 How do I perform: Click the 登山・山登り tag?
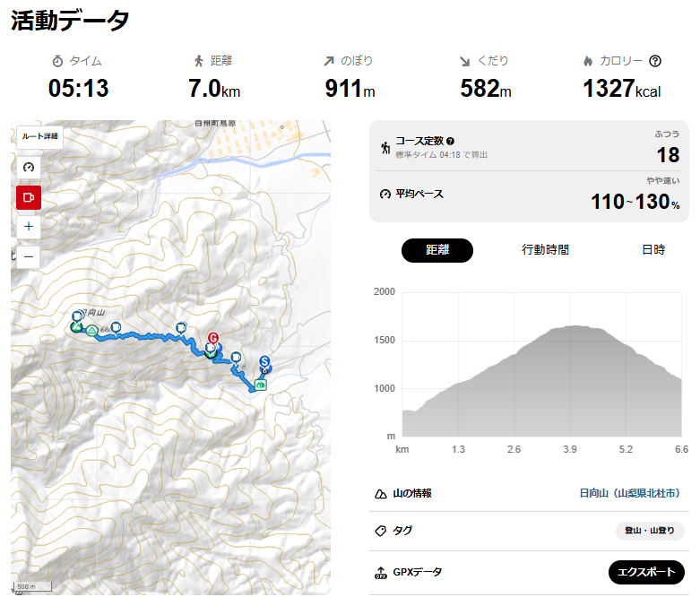coord(650,531)
